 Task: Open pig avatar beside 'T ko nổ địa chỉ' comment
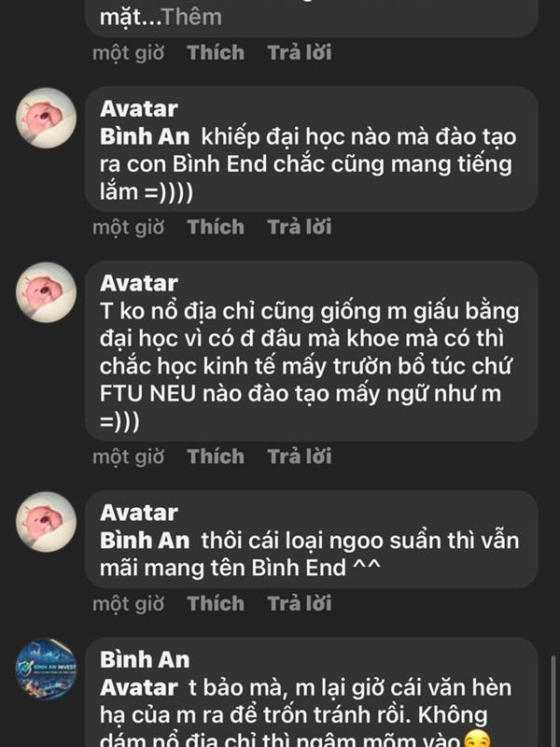tap(46, 292)
